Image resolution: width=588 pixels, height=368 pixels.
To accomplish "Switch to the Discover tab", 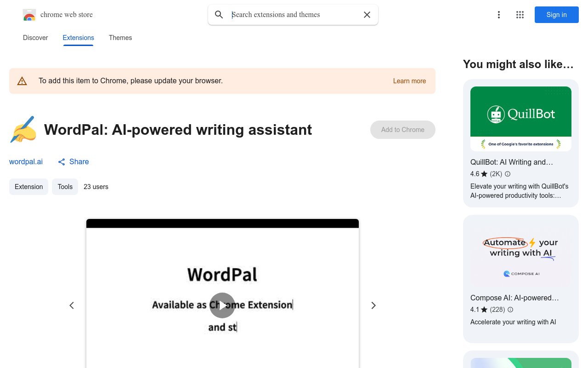I will [35, 38].
